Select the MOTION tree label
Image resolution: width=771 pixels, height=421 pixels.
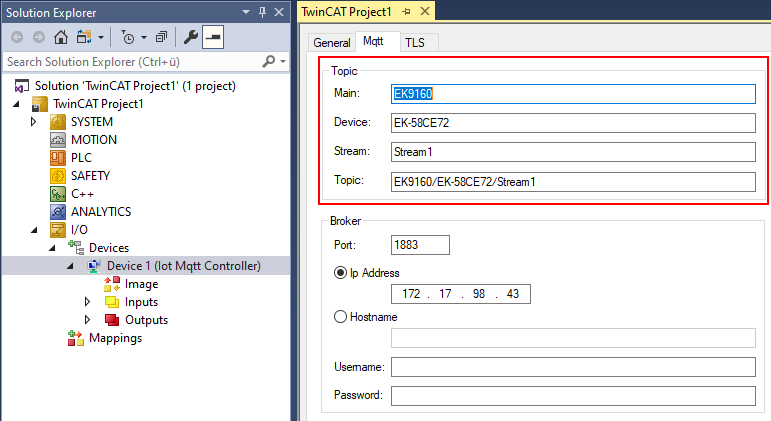click(94, 140)
